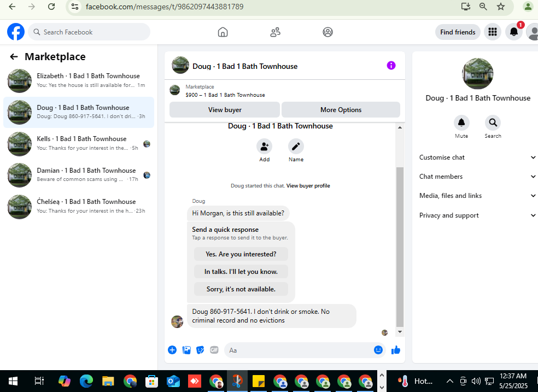Open browser zoom magnifier icon
This screenshot has height=392, width=538.
[483, 7]
